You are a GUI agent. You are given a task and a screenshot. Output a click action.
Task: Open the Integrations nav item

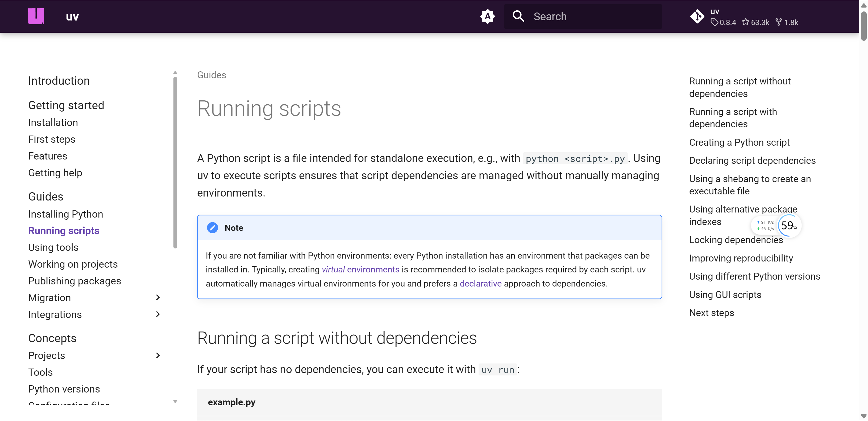click(x=55, y=314)
